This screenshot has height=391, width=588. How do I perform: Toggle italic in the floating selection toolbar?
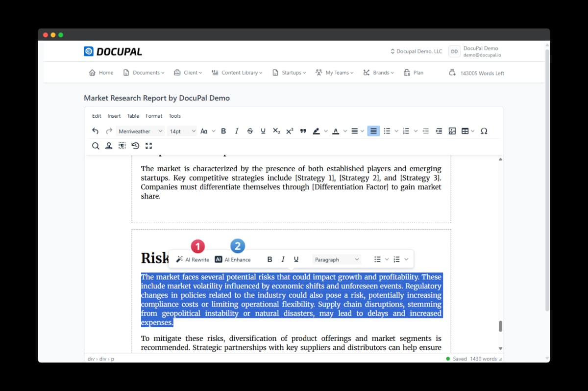(x=283, y=260)
